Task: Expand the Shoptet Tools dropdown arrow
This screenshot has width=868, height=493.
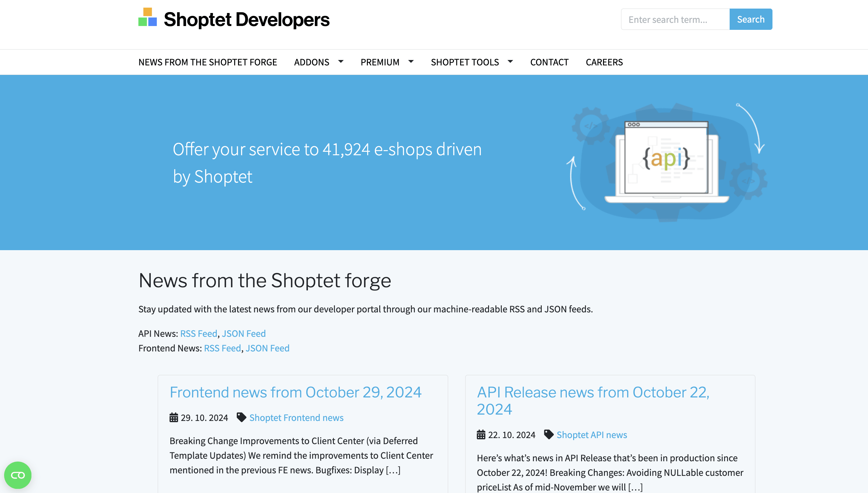Action: pyautogui.click(x=510, y=61)
